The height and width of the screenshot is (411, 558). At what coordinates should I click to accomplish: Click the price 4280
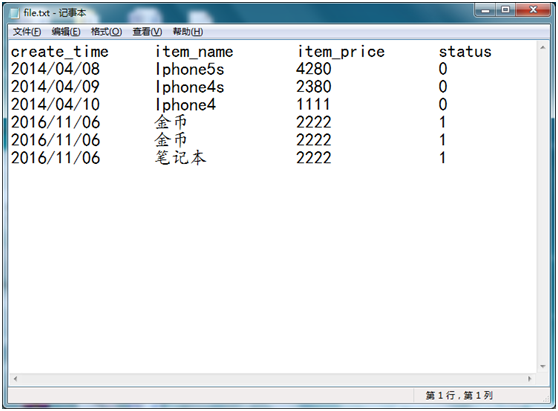click(x=314, y=69)
